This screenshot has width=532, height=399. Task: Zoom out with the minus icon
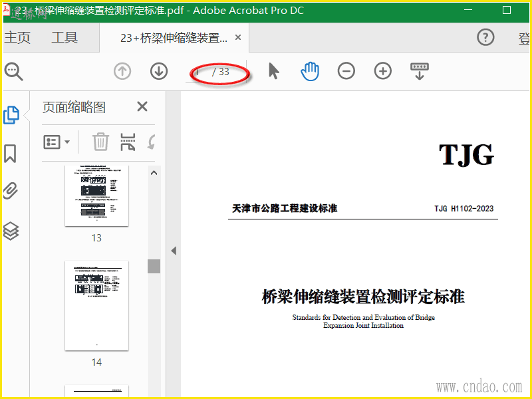point(346,71)
